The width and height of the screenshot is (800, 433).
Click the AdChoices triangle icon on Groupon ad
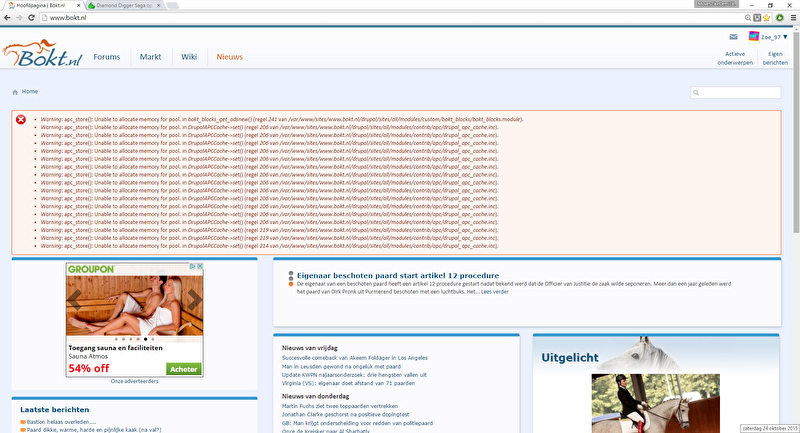[193, 266]
